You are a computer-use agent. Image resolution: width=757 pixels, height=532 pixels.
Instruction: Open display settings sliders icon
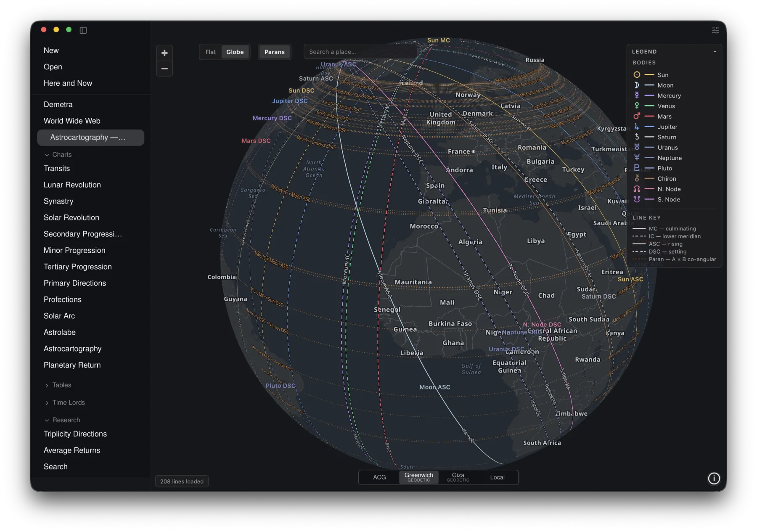click(x=715, y=30)
